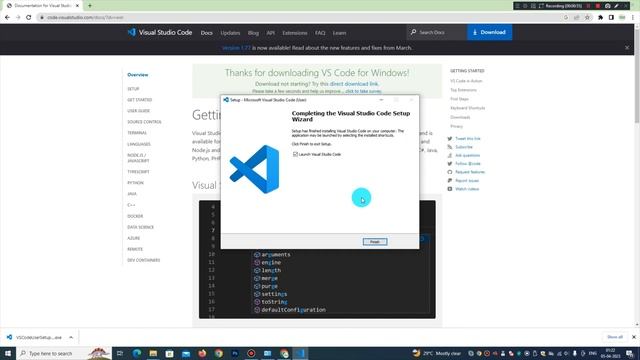
Task: Open the Blog navigation item
Action: (x=253, y=33)
